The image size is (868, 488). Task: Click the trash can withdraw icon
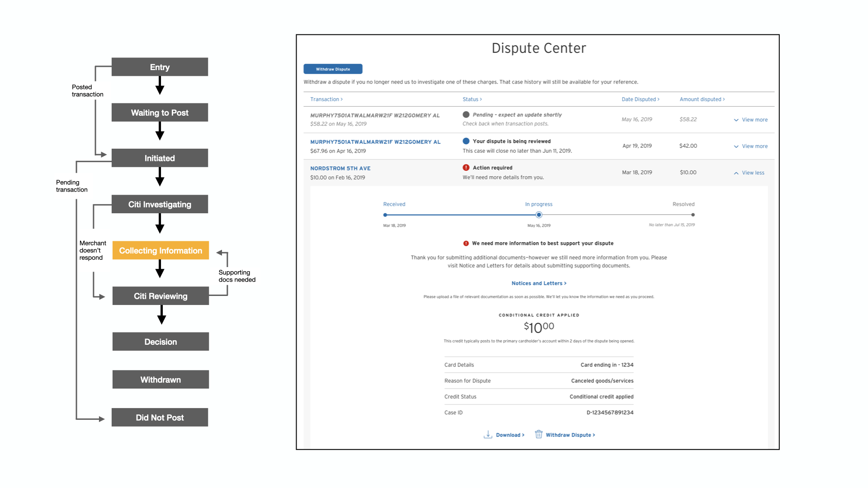tap(538, 434)
